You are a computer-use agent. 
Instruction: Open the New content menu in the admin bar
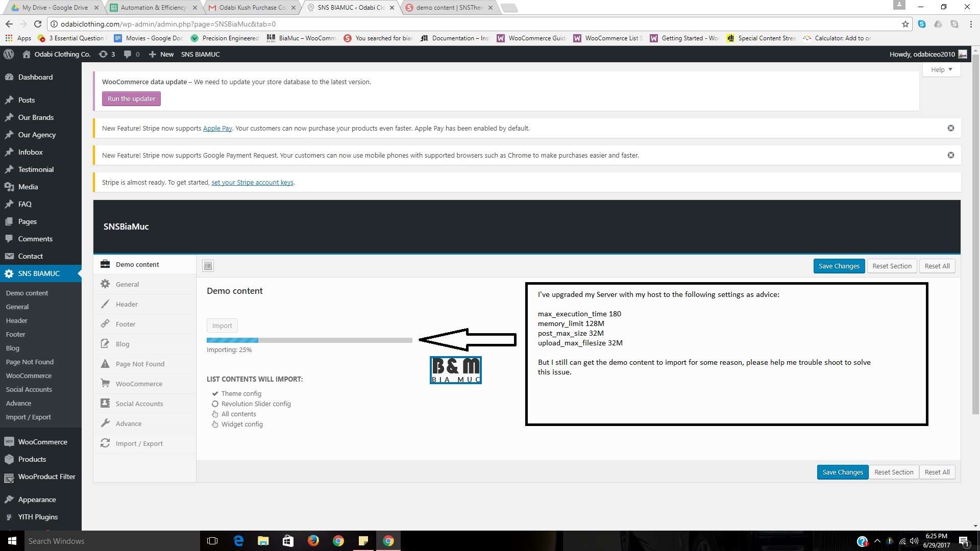tap(161, 54)
